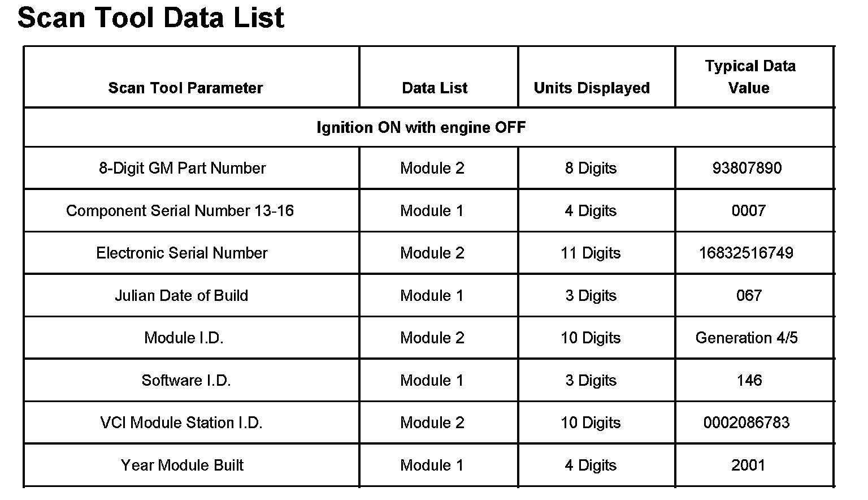The height and width of the screenshot is (500, 868).
Task: Click the "Scan Tool Data List" heading
Action: (151, 17)
